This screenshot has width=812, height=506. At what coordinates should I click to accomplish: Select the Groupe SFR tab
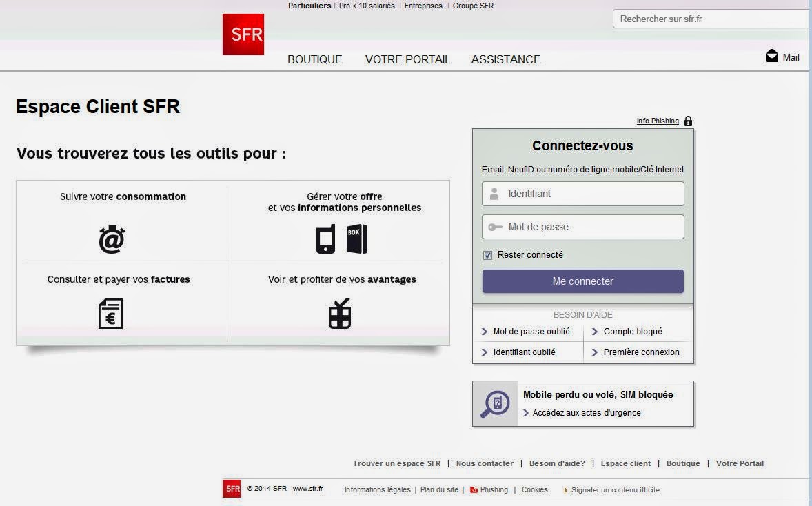tap(473, 6)
